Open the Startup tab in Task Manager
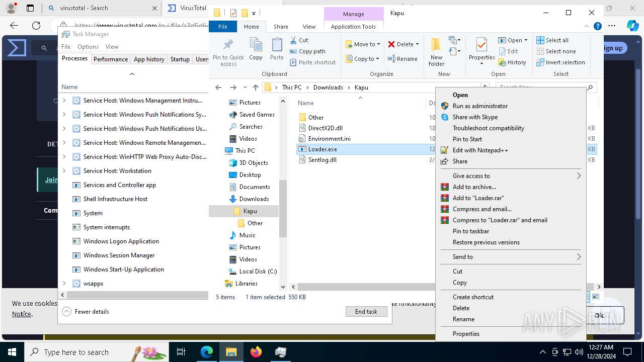 click(180, 59)
